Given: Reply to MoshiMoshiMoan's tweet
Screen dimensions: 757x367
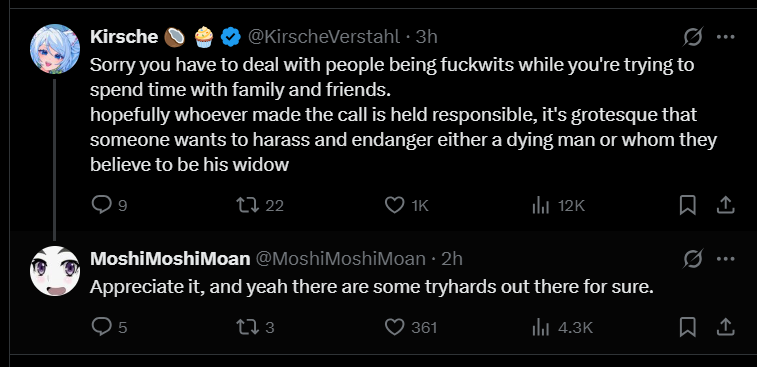Looking at the screenshot, I should pyautogui.click(x=109, y=327).
